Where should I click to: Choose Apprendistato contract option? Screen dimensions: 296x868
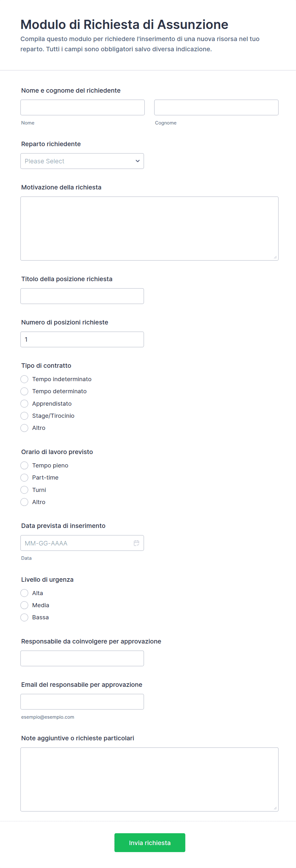point(24,403)
